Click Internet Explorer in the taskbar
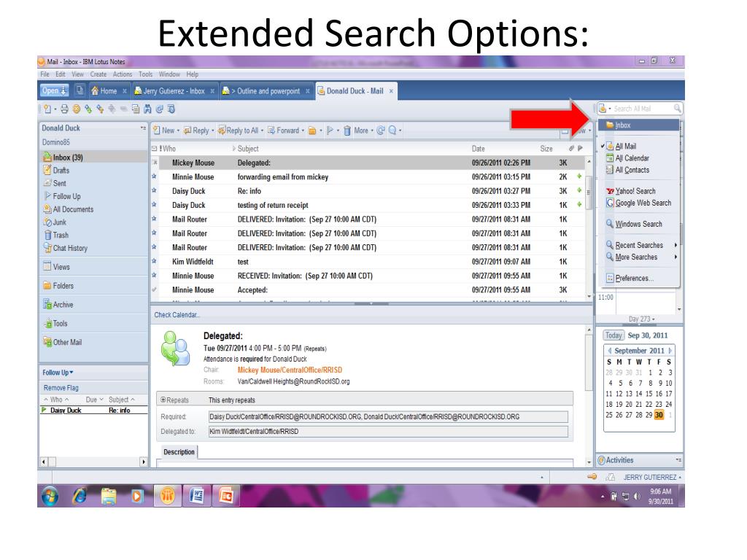This screenshot has width=747, height=560. pyautogui.click(x=80, y=496)
